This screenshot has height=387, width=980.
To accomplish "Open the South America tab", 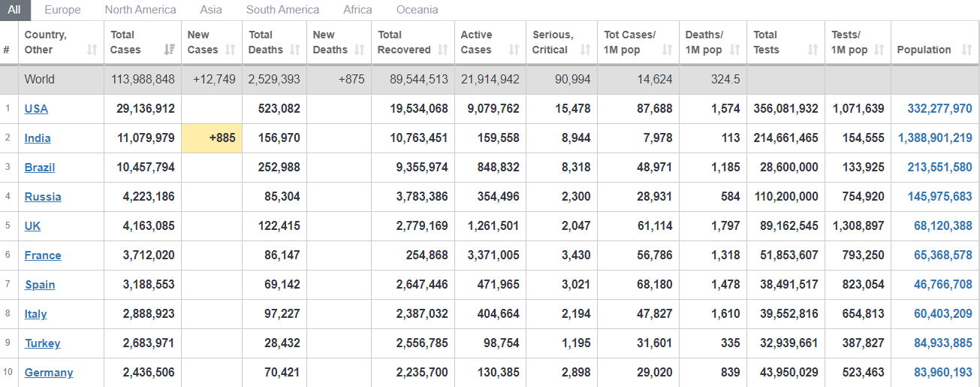I will coord(282,10).
